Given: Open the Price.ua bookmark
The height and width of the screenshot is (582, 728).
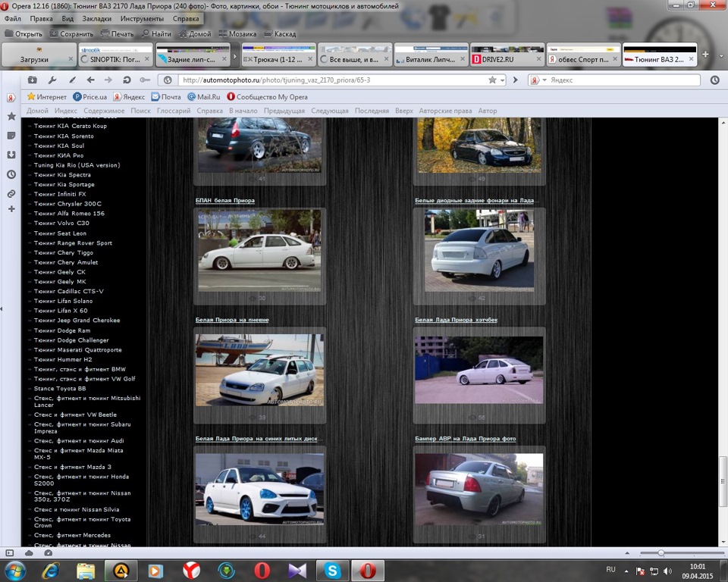Looking at the screenshot, I should [x=90, y=96].
